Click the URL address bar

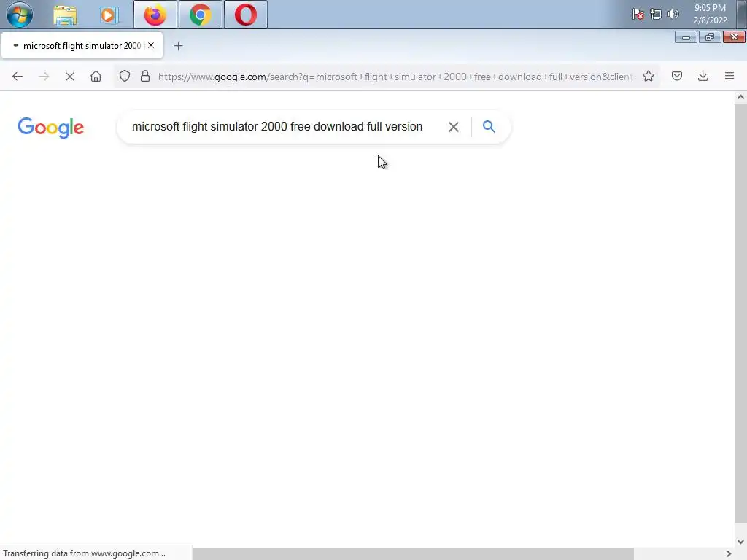point(395,76)
